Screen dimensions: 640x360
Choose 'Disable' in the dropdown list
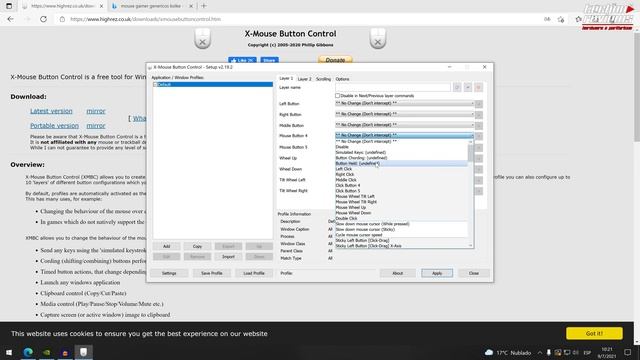tap(401, 147)
